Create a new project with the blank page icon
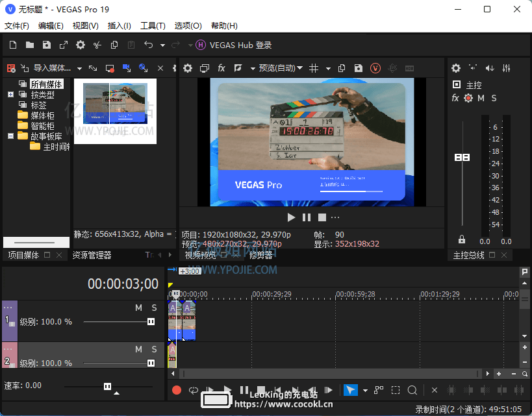The height and width of the screenshot is (416, 532). (x=13, y=45)
